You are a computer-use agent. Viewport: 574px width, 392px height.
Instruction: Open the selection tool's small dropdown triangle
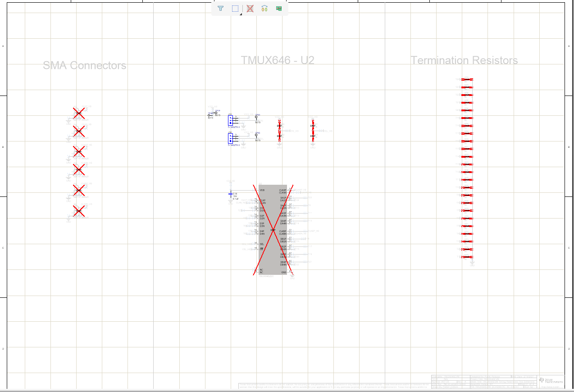[x=241, y=14]
